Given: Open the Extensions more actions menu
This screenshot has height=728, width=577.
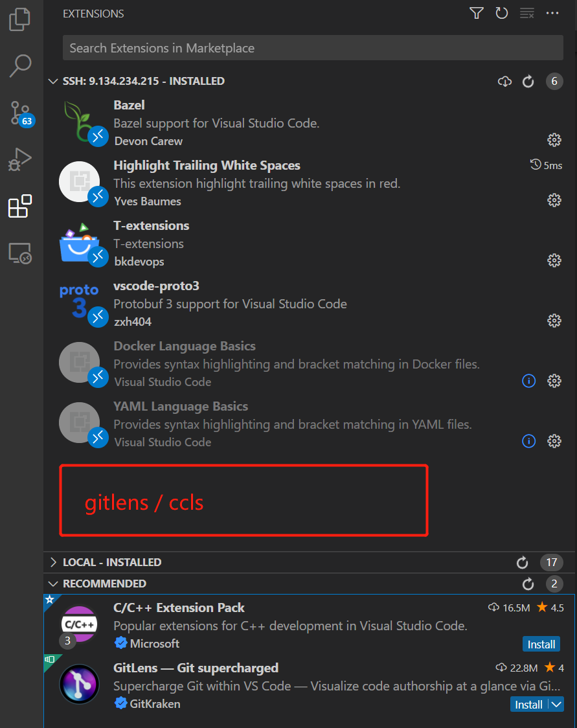Looking at the screenshot, I should coord(552,13).
